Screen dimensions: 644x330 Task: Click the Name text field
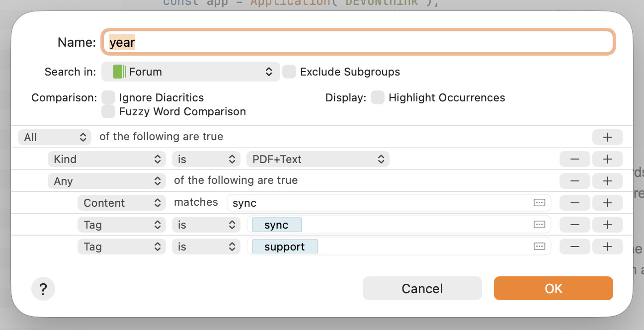[358, 42]
